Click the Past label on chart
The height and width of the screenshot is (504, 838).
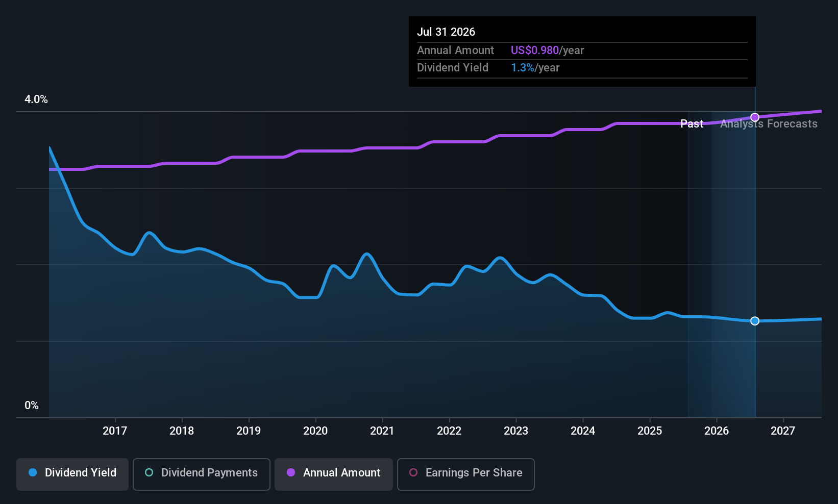pos(692,124)
